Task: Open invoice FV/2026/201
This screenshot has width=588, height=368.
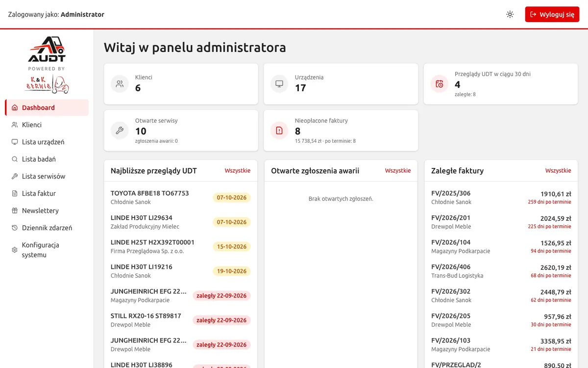Action: click(x=501, y=222)
